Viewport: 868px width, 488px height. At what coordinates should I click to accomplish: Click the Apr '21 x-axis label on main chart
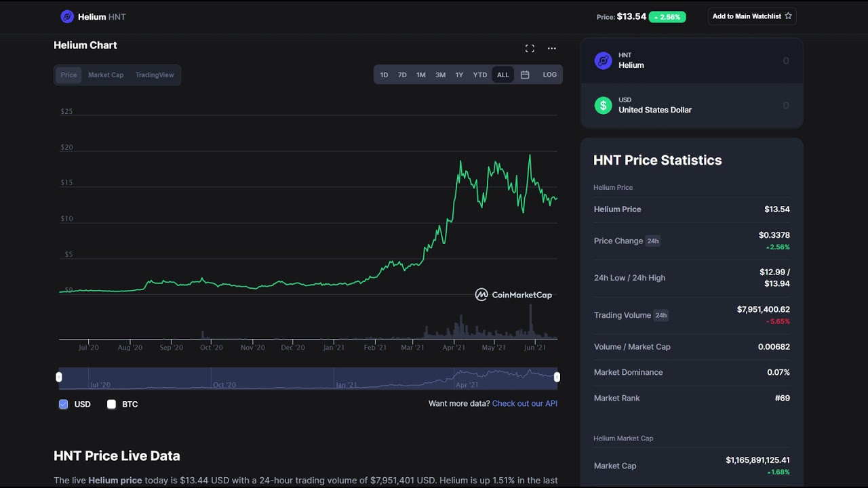(x=454, y=347)
